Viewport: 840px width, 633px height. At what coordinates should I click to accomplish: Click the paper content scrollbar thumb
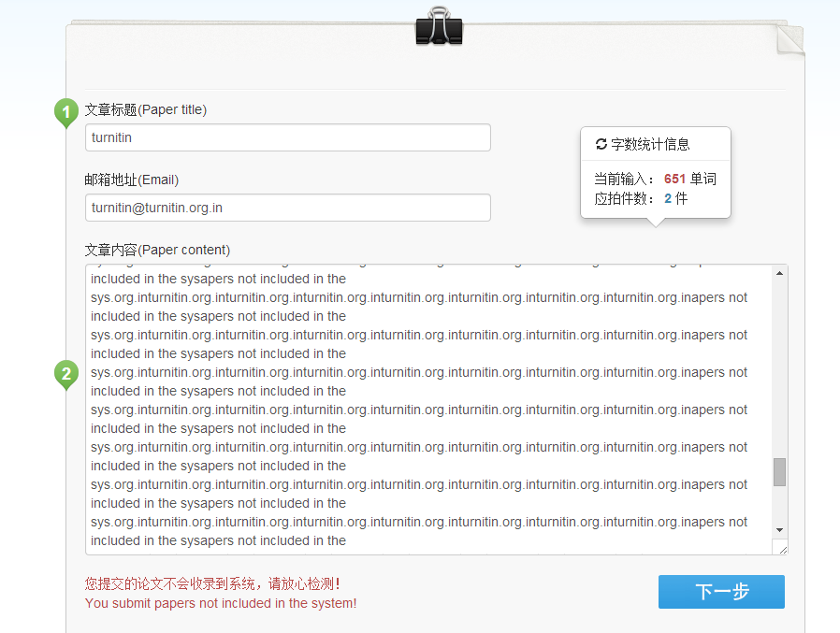point(779,472)
